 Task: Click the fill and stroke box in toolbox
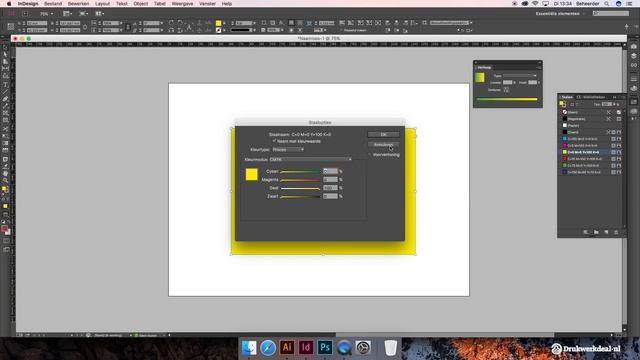(4, 190)
